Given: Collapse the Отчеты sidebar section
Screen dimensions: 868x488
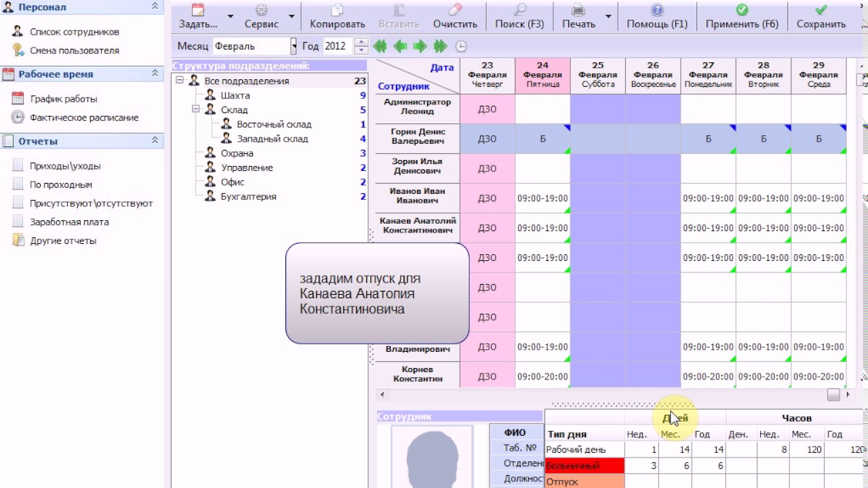Looking at the screenshot, I should (x=155, y=141).
